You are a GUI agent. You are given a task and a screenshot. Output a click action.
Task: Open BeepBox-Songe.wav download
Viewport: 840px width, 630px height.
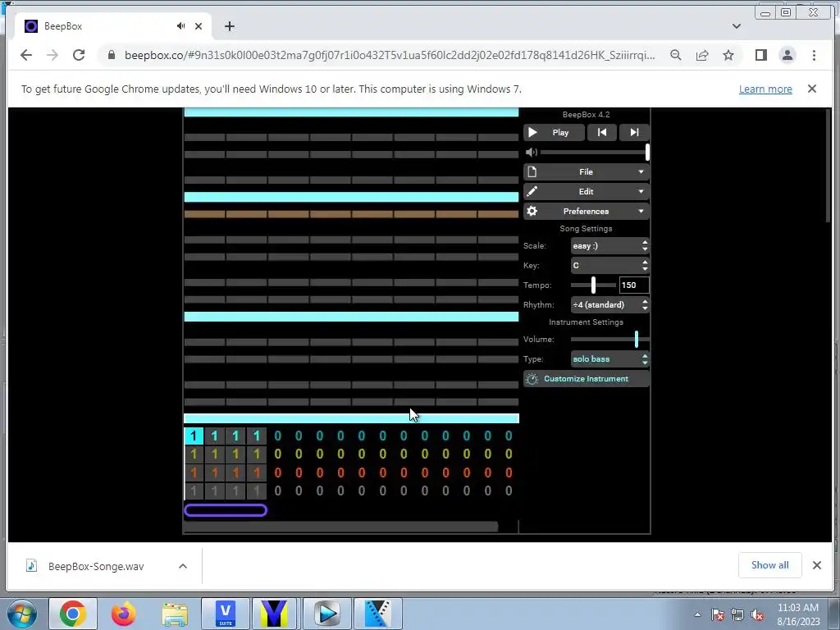[x=96, y=566]
